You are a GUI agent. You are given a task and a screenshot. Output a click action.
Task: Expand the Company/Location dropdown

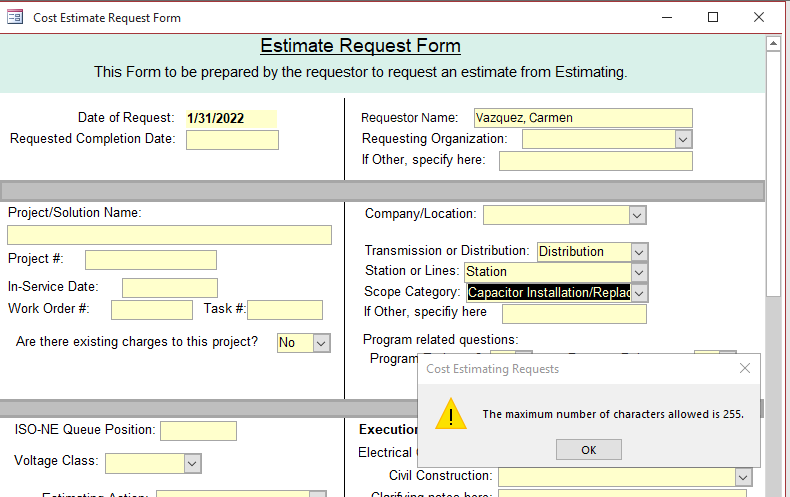coord(637,215)
